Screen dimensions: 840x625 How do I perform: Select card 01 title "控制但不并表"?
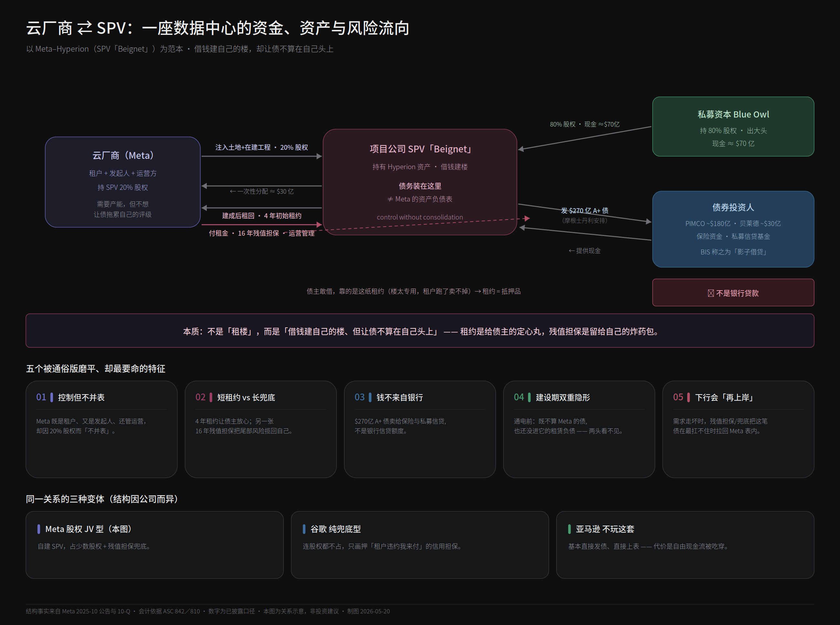[x=81, y=398]
